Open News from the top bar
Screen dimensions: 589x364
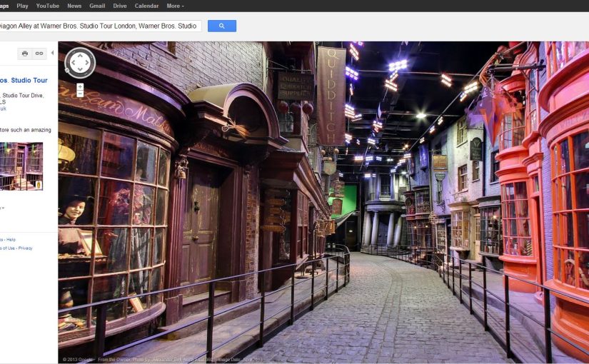coord(74,6)
